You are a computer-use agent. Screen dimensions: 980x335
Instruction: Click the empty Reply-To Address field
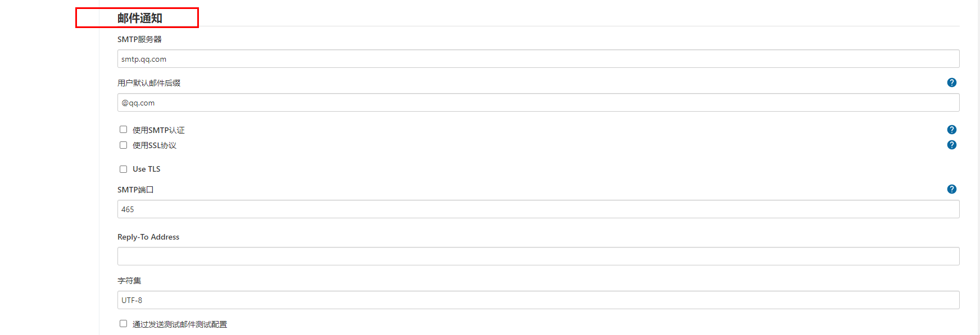[x=538, y=256]
